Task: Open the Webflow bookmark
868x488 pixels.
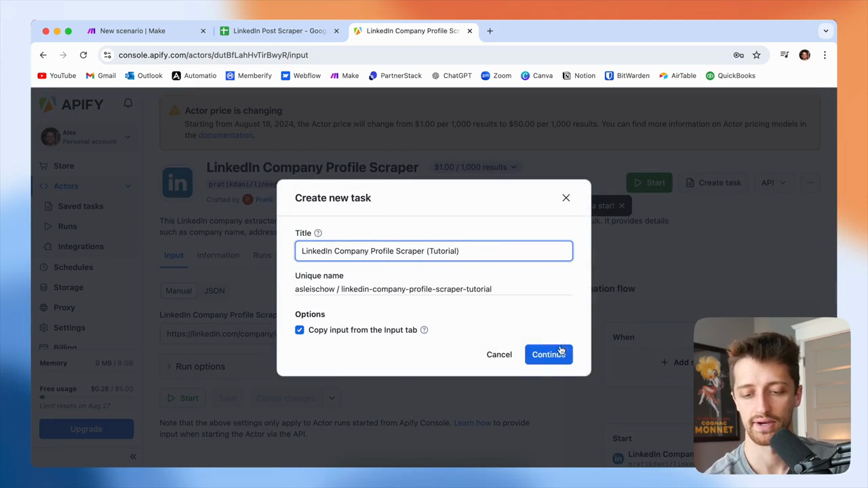Action: tap(301, 76)
